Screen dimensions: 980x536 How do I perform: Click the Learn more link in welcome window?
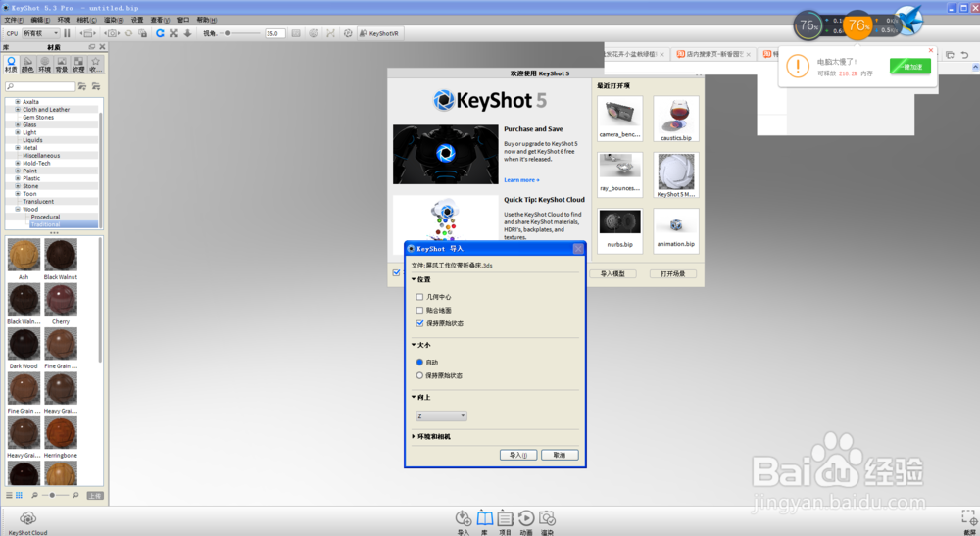coord(521,180)
